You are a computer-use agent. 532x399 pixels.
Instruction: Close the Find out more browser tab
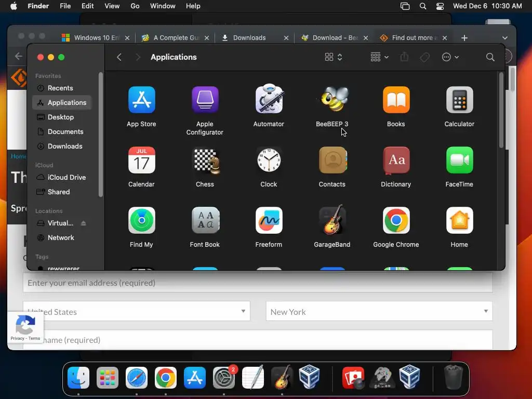[x=445, y=38]
